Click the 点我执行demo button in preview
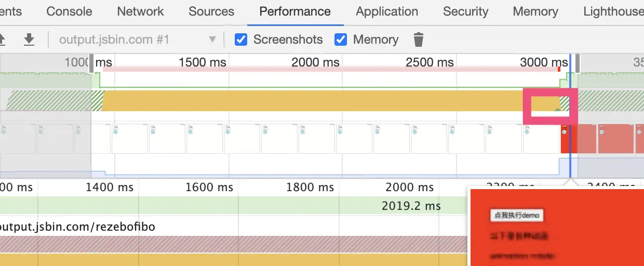Image resolution: width=644 pixels, height=266 pixels. (x=517, y=215)
